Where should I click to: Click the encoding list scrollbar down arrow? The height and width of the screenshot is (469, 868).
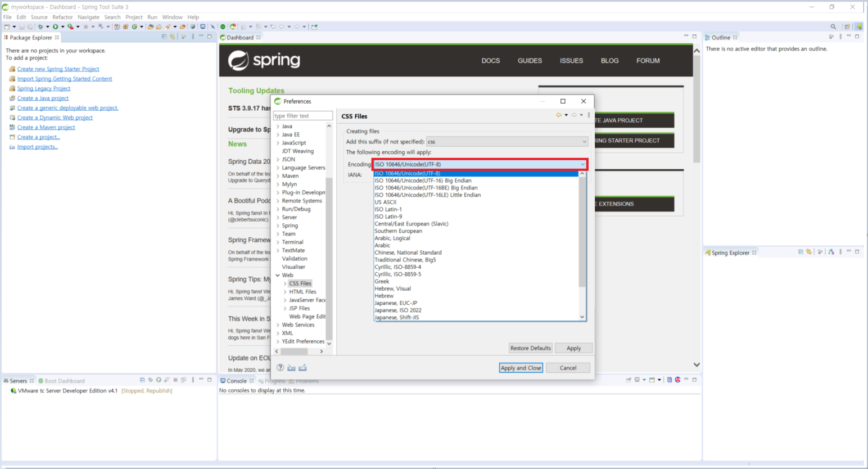tap(582, 317)
